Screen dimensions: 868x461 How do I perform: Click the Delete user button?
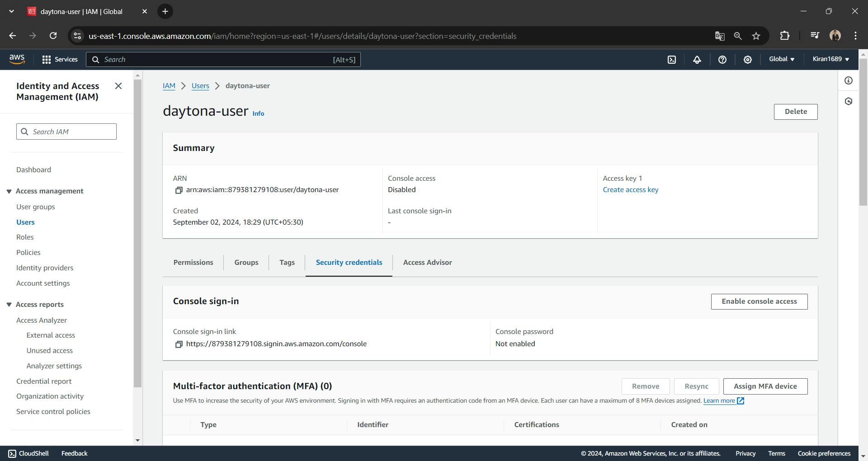[796, 112]
